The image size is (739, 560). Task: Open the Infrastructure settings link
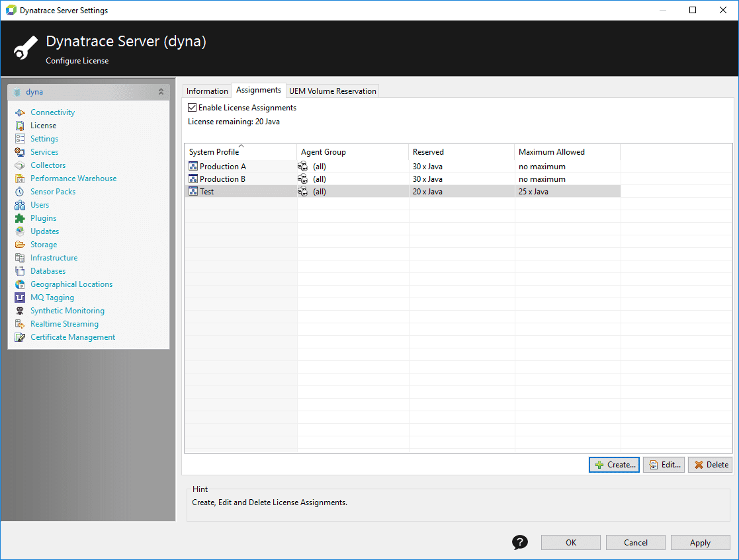click(54, 258)
